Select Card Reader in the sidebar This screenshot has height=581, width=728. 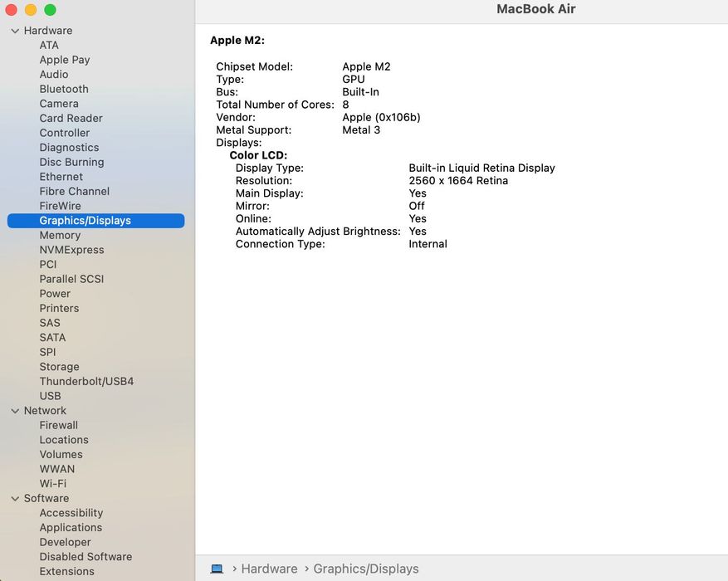tap(71, 119)
